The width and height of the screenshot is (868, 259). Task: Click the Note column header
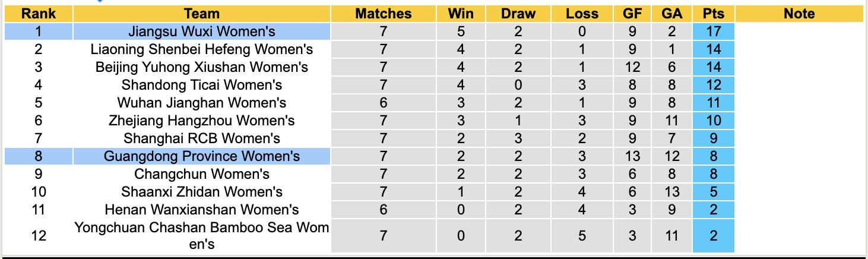799,14
